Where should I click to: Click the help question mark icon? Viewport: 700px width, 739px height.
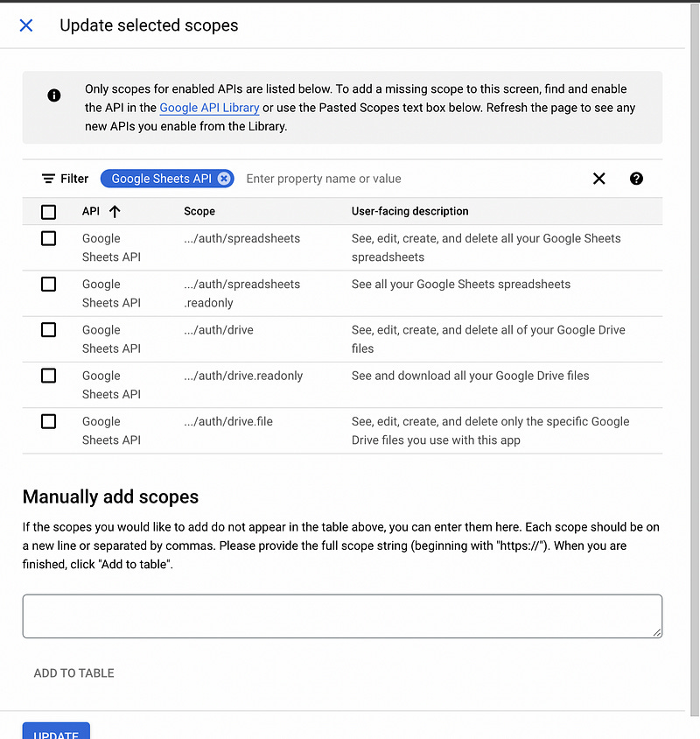pyautogui.click(x=636, y=179)
